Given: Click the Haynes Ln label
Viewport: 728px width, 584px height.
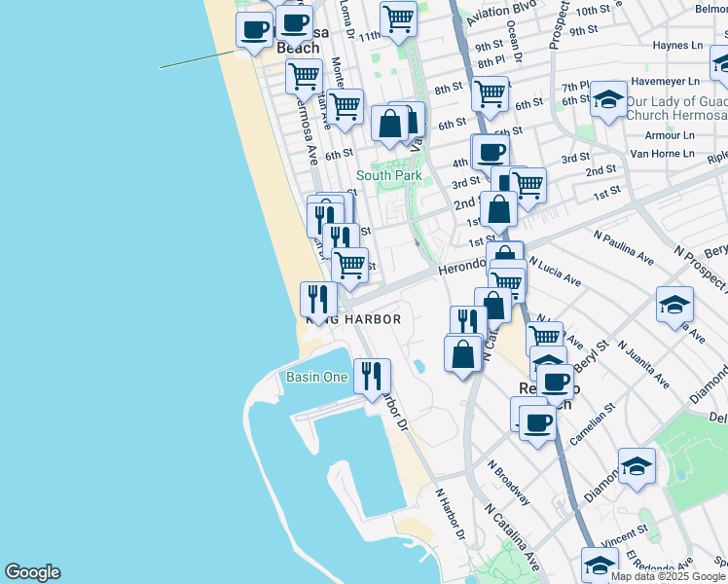Looking at the screenshot, I should coord(677,45).
